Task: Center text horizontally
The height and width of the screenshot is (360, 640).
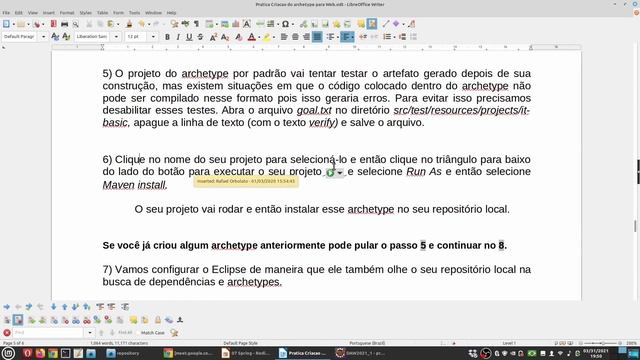Action: pyautogui.click(x=295, y=37)
